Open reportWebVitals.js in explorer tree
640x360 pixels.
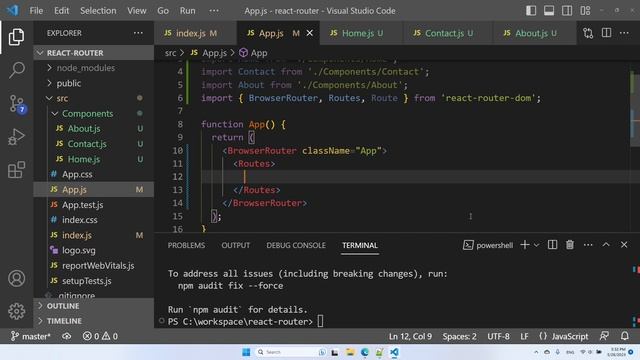tap(93, 266)
